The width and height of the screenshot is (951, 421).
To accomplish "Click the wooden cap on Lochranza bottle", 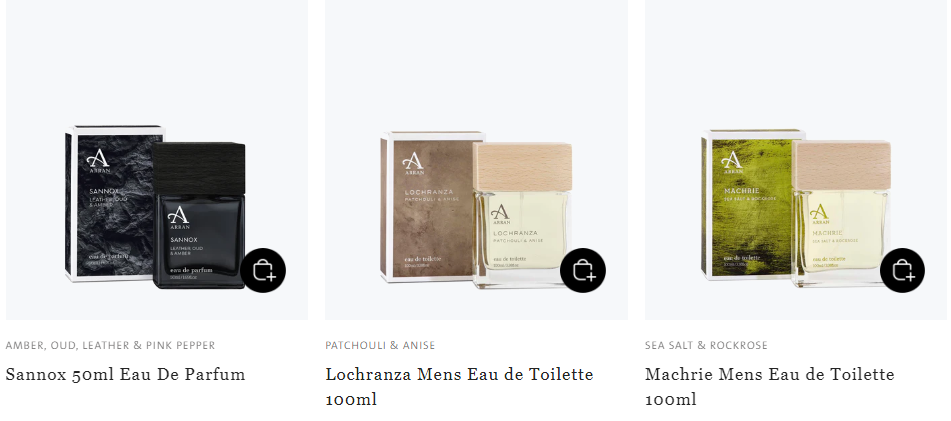I will click(x=523, y=166).
